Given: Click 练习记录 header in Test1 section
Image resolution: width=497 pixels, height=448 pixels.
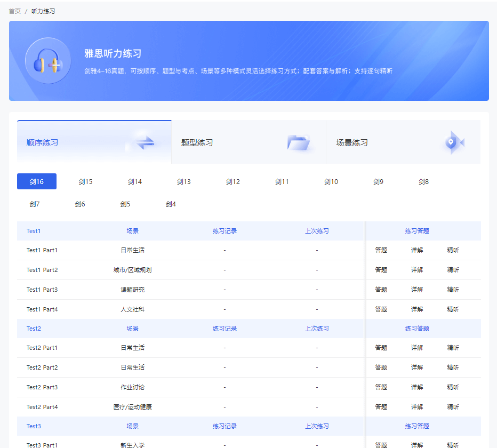Looking at the screenshot, I should click(225, 231).
